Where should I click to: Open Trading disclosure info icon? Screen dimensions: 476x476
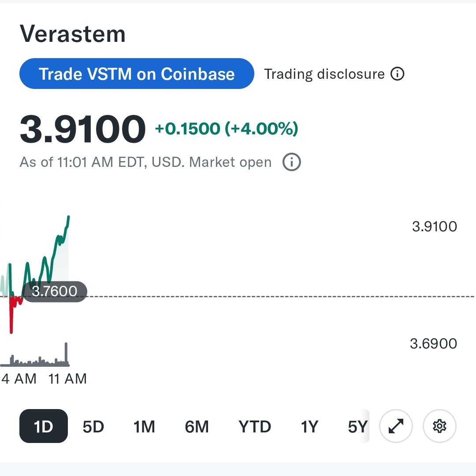(x=397, y=74)
